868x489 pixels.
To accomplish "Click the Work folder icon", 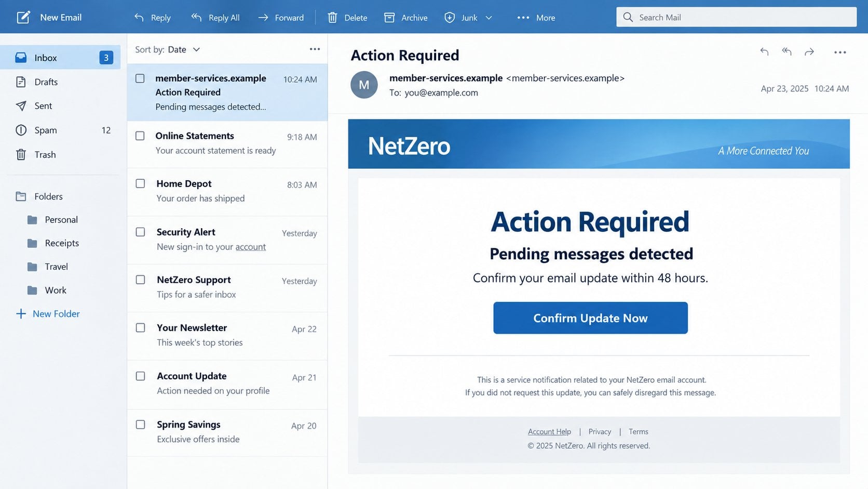I will pyautogui.click(x=32, y=290).
